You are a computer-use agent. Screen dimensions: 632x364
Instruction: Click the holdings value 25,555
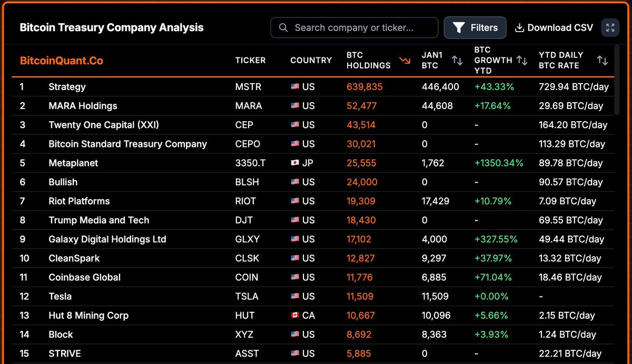tap(361, 163)
